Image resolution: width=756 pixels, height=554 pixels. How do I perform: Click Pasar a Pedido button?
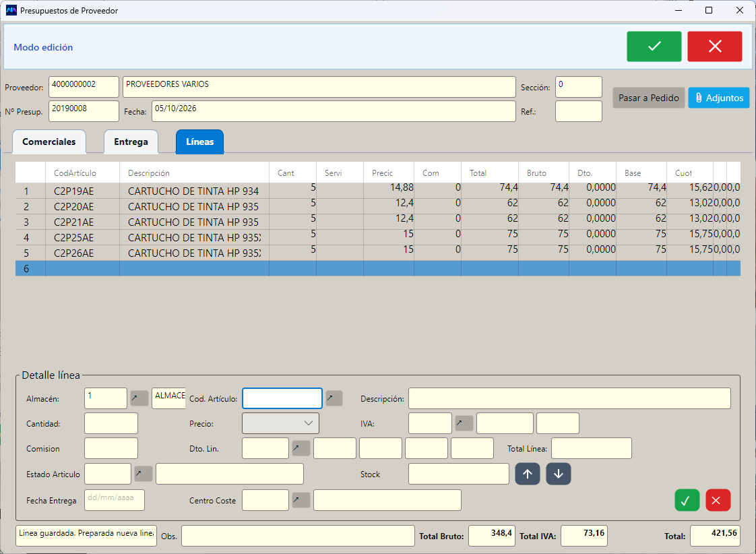coord(648,98)
